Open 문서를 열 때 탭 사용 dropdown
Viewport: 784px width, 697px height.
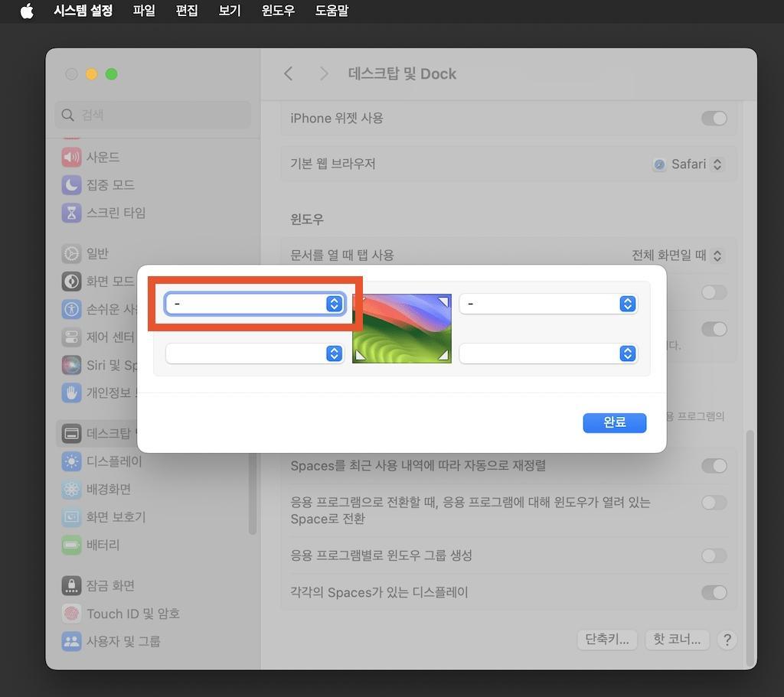(x=677, y=256)
